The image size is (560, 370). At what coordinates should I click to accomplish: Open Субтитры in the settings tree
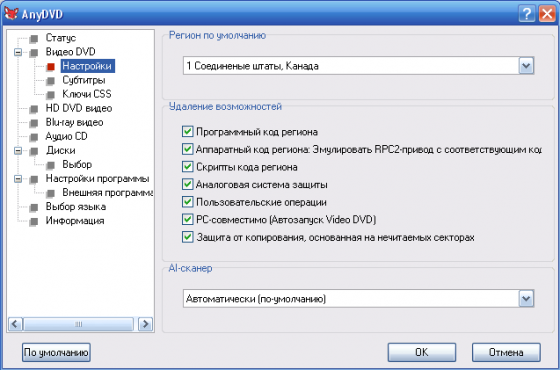pos(84,80)
